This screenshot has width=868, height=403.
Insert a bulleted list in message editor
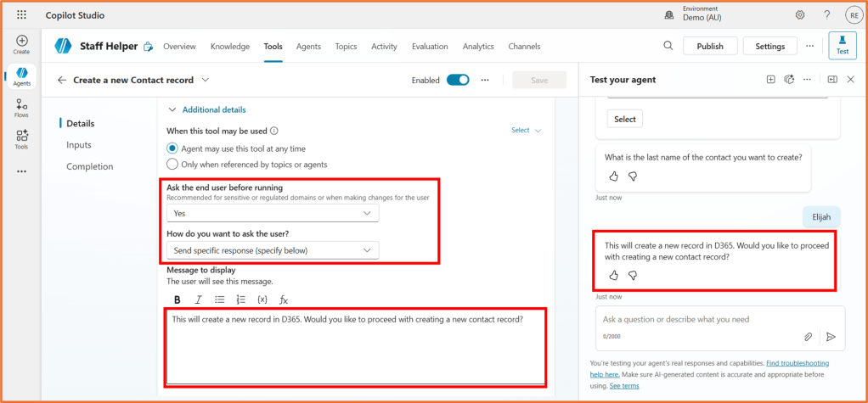(220, 299)
